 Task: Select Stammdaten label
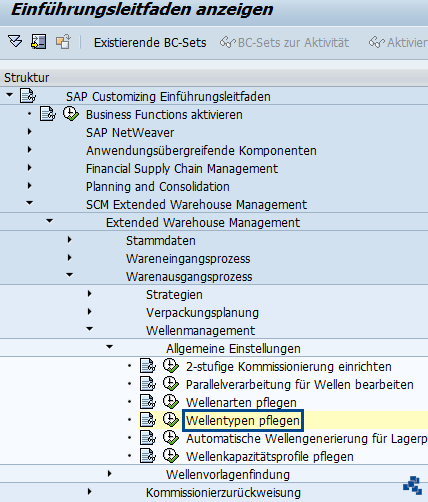coord(161,241)
